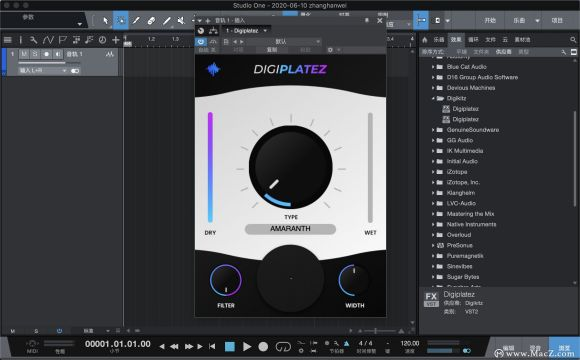
Task: Solo track 1 with the S button
Action: 35,54
